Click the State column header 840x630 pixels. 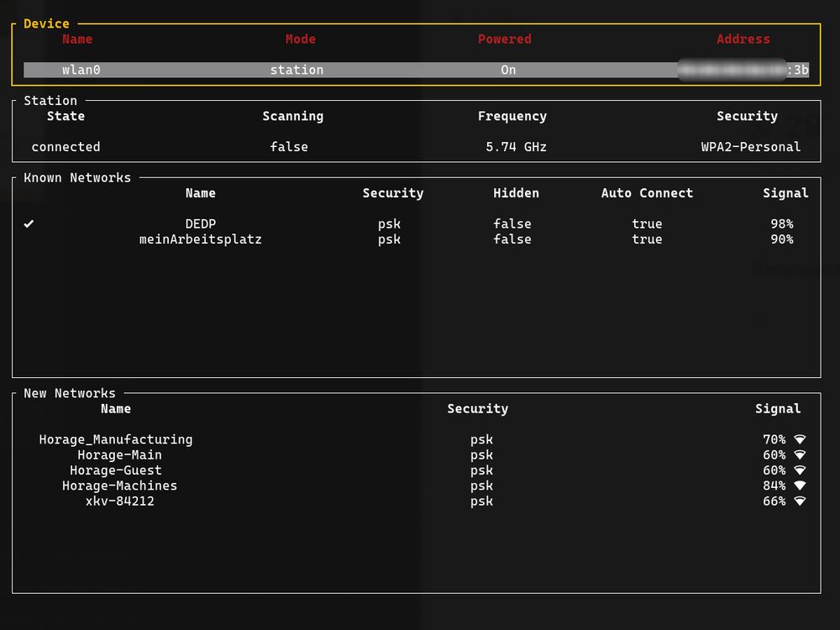66,116
